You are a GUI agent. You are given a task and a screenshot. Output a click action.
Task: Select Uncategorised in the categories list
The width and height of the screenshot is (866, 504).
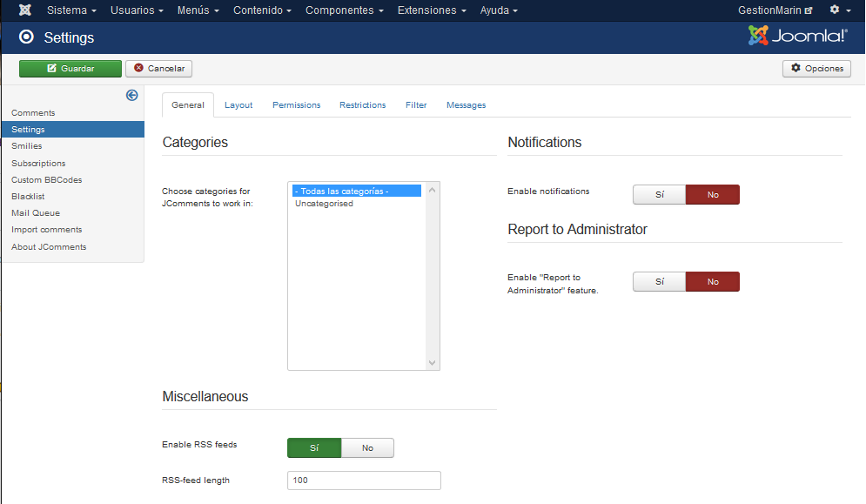pos(324,204)
